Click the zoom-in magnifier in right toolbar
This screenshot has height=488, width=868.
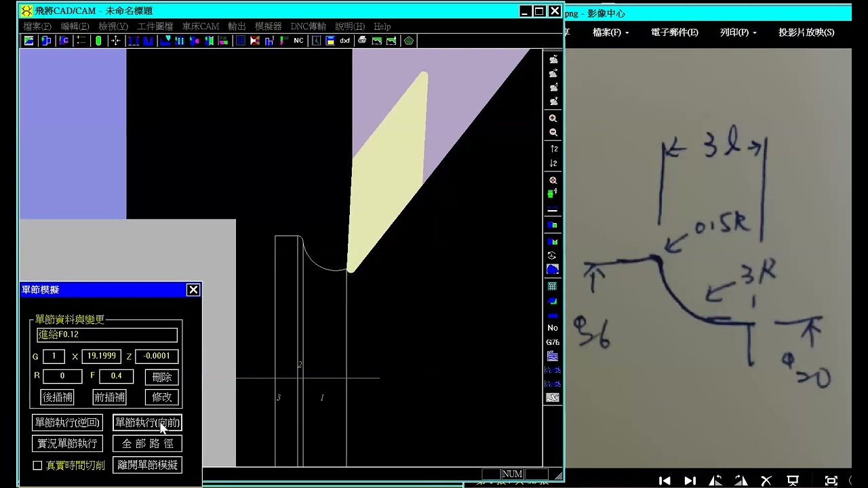click(x=553, y=119)
